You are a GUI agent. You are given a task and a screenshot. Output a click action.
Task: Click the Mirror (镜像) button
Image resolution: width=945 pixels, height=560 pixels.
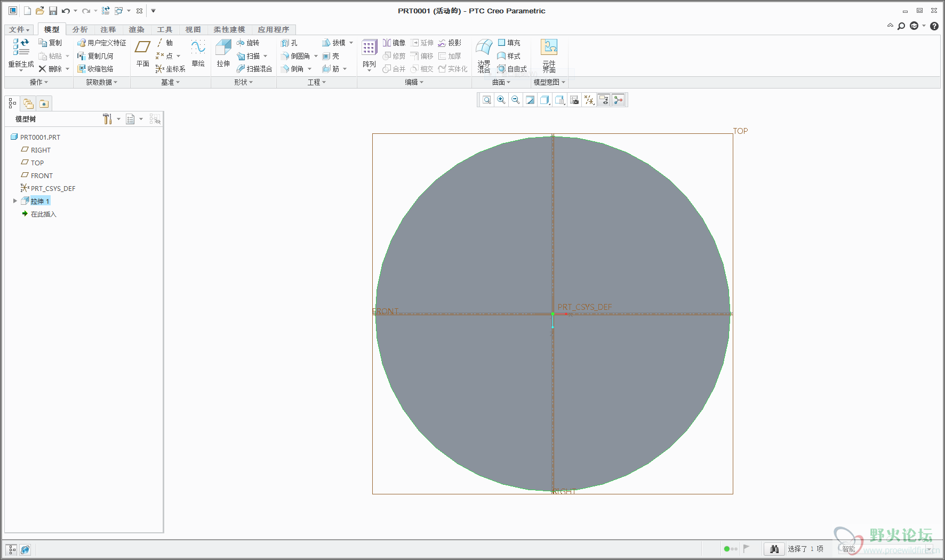tap(394, 43)
